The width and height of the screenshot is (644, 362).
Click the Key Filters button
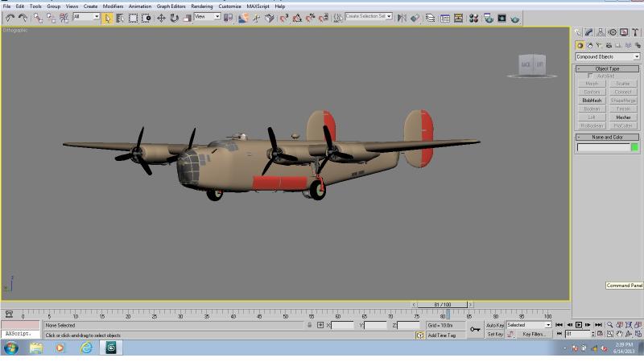[534, 335]
